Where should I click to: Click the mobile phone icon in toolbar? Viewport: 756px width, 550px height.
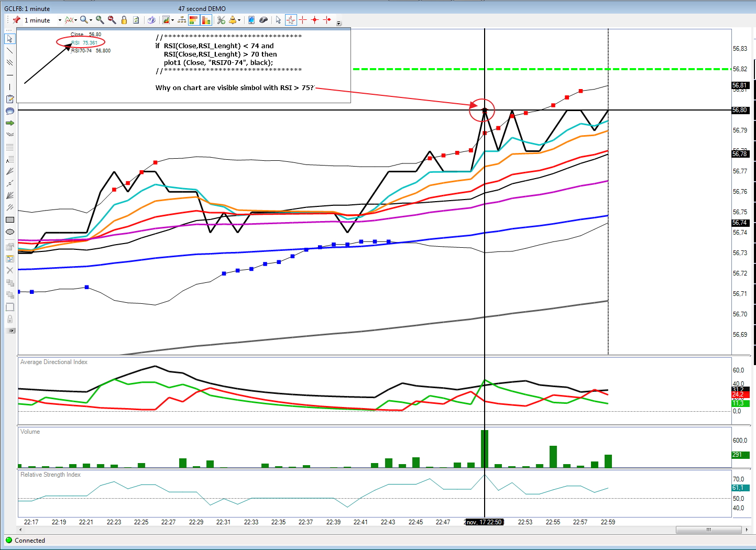pos(251,20)
